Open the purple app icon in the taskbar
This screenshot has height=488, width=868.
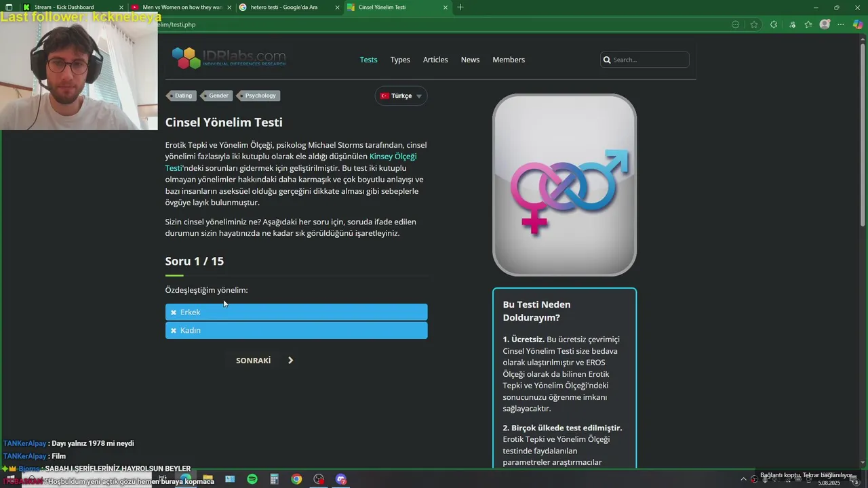[341, 479]
